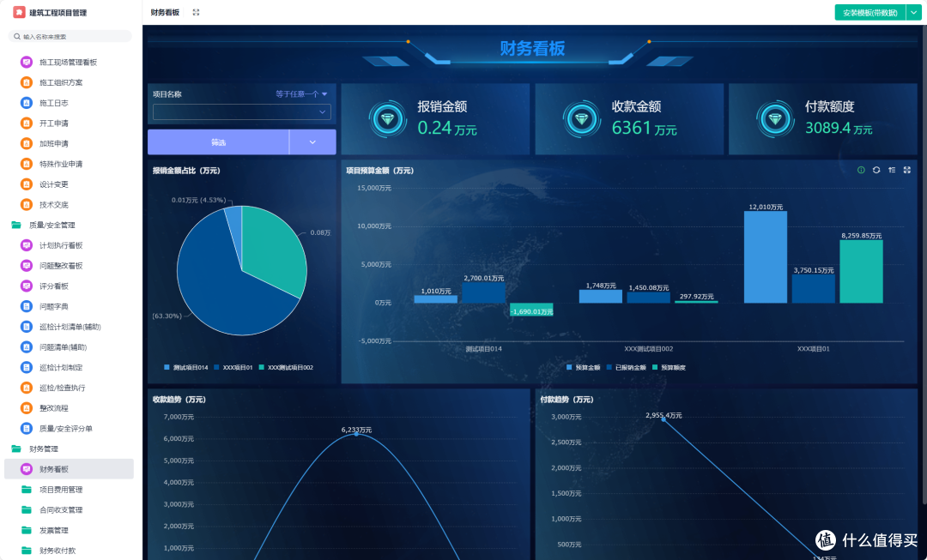Click the 3,750.15万元 dark blue bar
This screenshot has height=560, width=927.
[814, 289]
